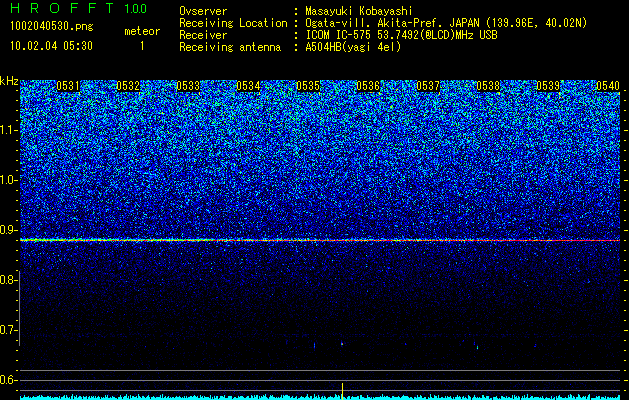Screen dimensions: 629x400
Task: Click the 0532 time marker
Action: pos(128,86)
